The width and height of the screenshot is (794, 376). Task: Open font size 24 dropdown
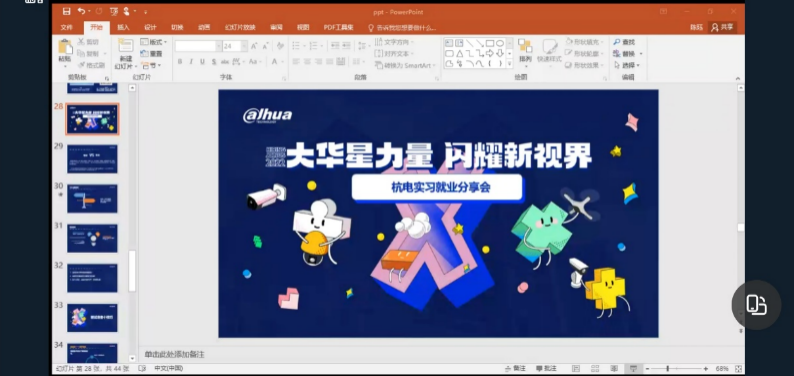click(x=245, y=46)
